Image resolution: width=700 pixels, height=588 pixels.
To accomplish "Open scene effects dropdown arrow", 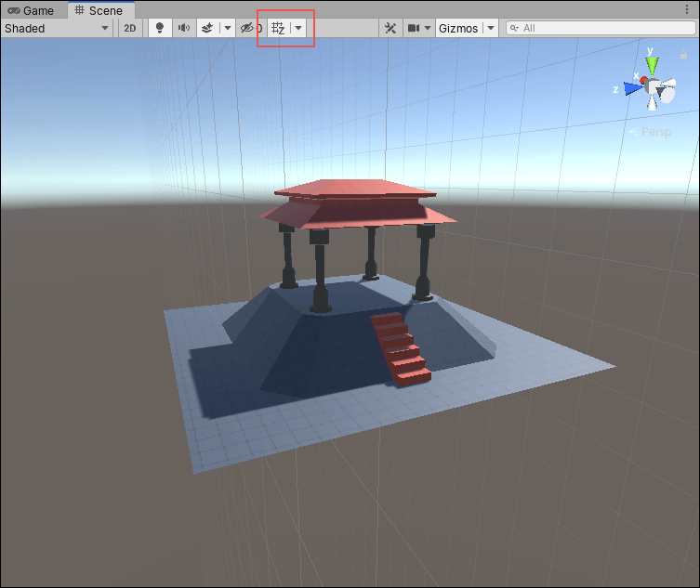I will click(228, 28).
